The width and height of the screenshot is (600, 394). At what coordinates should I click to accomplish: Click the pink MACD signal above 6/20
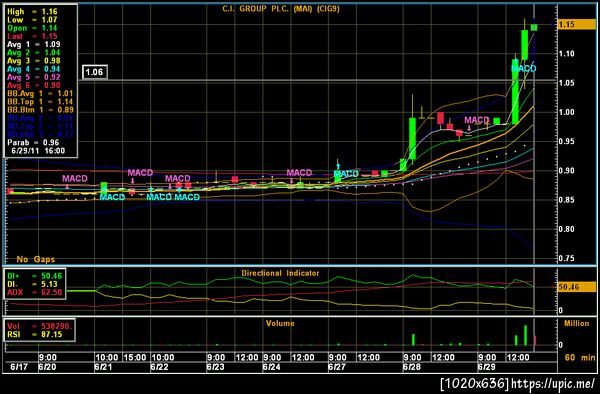(75, 178)
